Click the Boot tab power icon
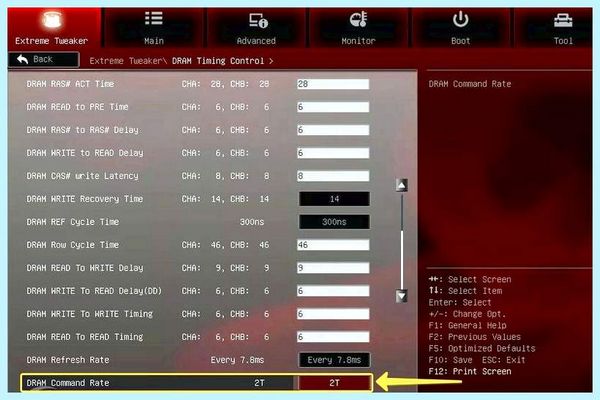Screen dimensions: 600x400 tap(460, 19)
